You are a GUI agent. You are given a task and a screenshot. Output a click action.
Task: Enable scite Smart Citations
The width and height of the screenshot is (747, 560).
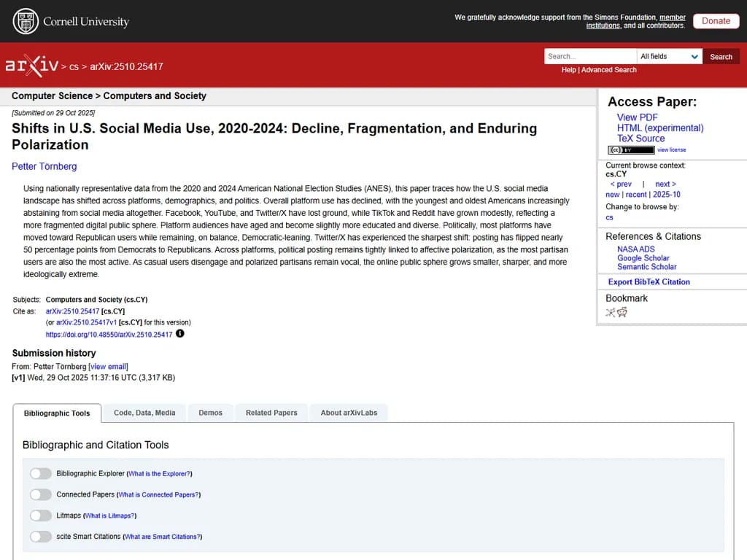[41, 537]
